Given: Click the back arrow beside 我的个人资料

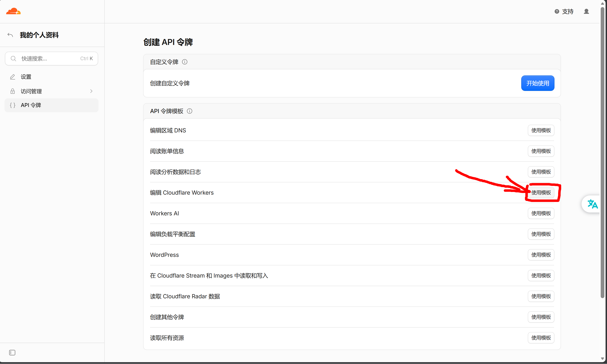Looking at the screenshot, I should [x=10, y=35].
